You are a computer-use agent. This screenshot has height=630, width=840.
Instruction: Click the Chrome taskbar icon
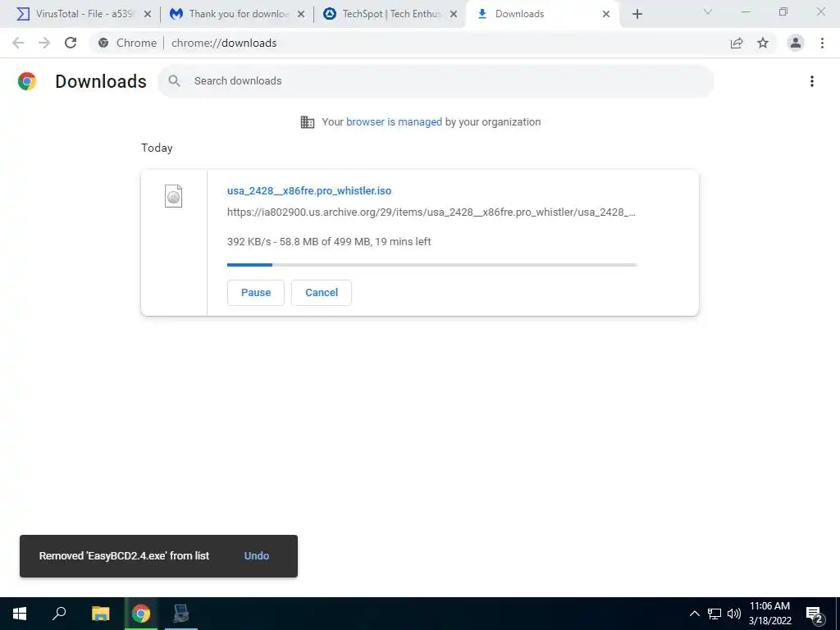141,614
